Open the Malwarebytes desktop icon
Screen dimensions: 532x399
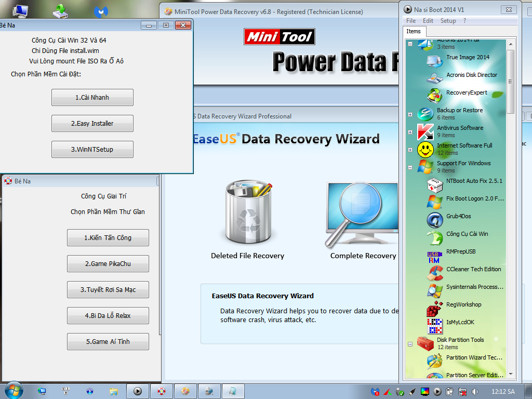(101, 11)
